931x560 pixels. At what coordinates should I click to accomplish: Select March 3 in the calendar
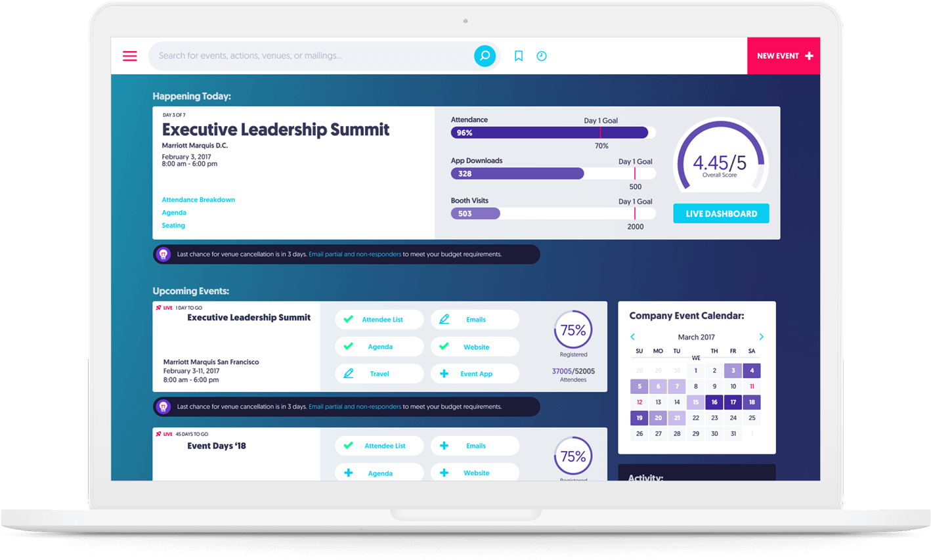[733, 370]
